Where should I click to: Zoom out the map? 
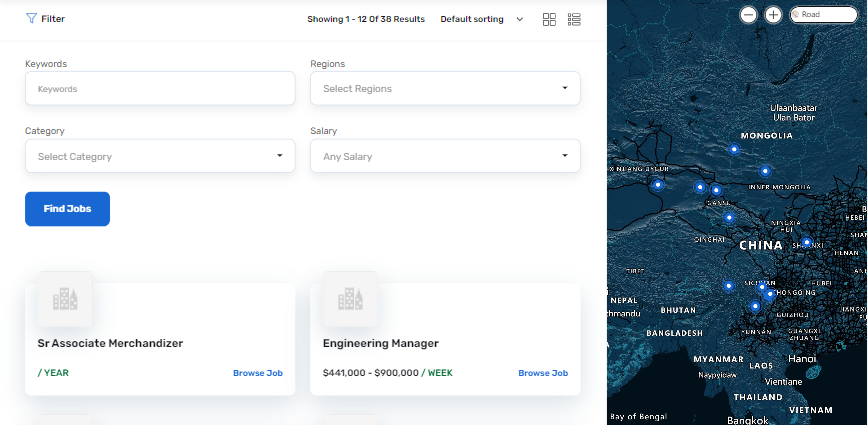coord(749,15)
